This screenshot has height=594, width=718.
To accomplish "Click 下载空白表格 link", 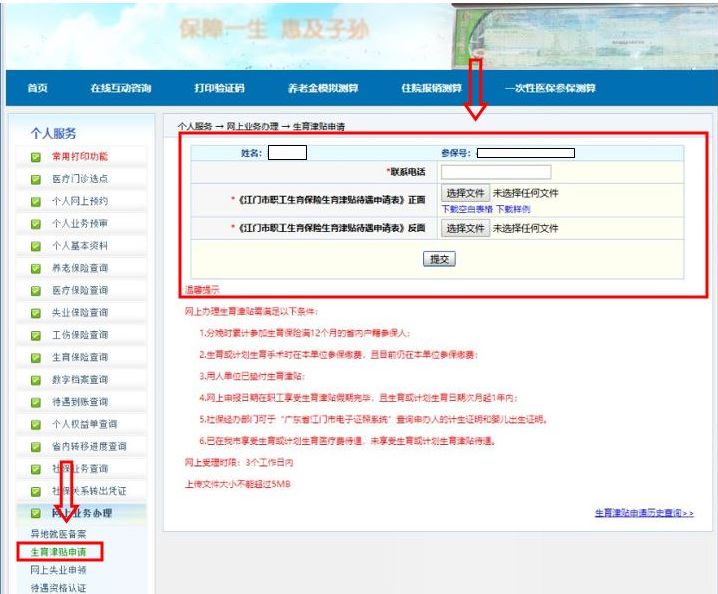I will pyautogui.click(x=467, y=209).
